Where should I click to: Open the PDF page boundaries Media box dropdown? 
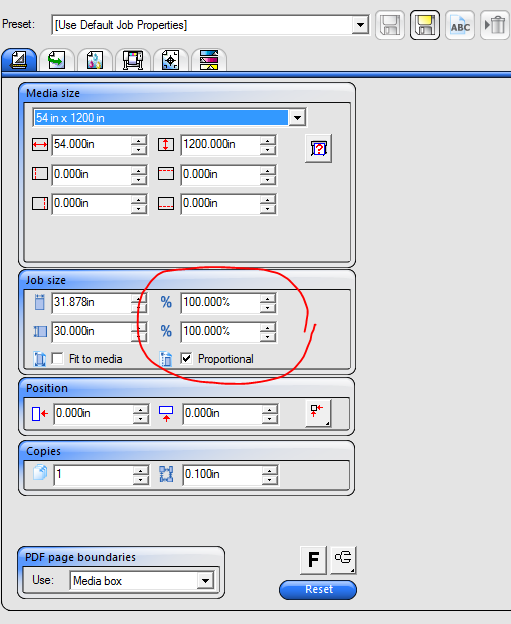205,581
